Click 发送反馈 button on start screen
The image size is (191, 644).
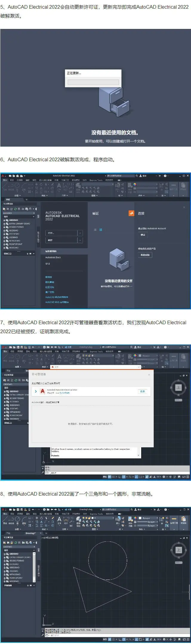coord(145,255)
